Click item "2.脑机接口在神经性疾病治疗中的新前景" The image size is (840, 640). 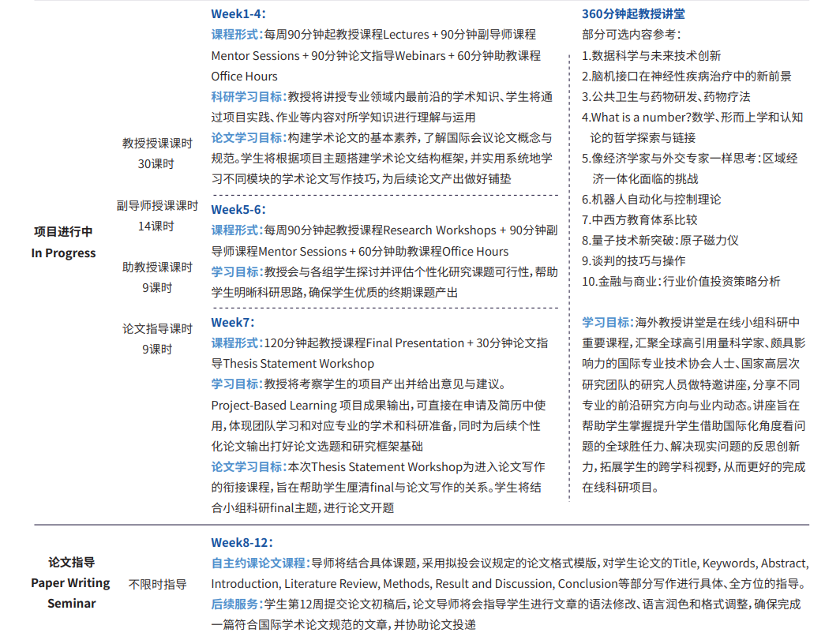coord(687,76)
